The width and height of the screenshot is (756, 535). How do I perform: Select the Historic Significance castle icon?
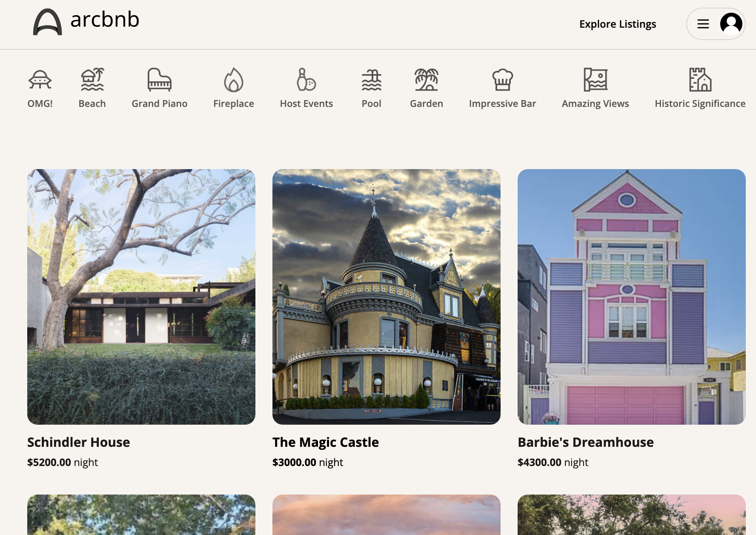point(700,80)
